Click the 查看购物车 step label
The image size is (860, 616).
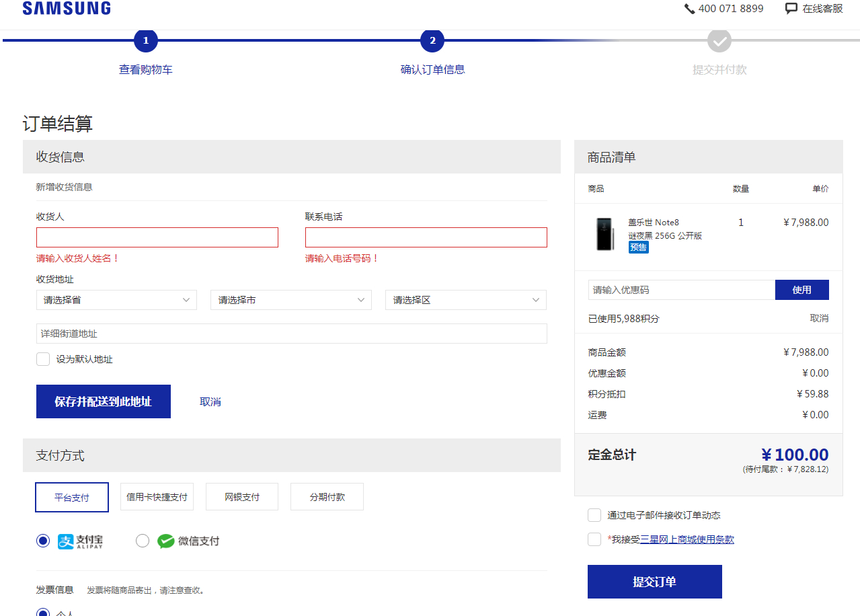(x=146, y=69)
